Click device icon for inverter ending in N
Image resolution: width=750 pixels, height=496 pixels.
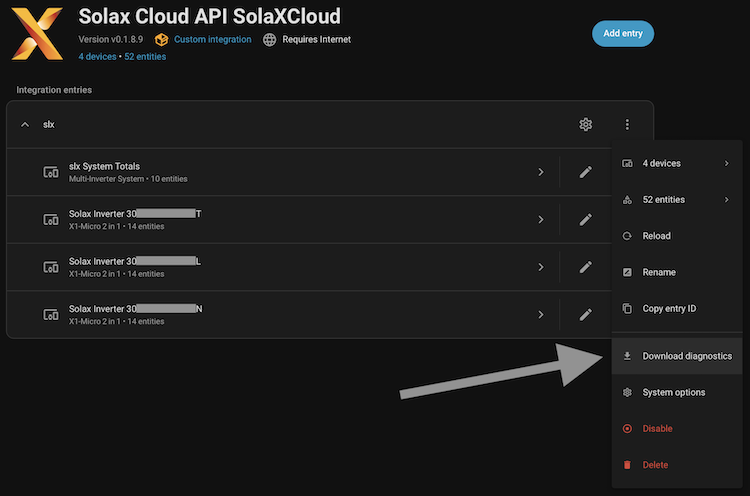(x=51, y=315)
